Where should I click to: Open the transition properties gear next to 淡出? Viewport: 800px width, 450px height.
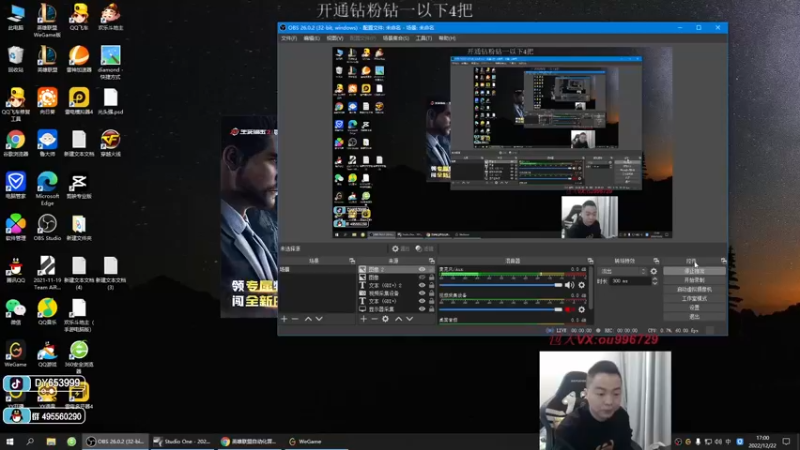(x=654, y=271)
